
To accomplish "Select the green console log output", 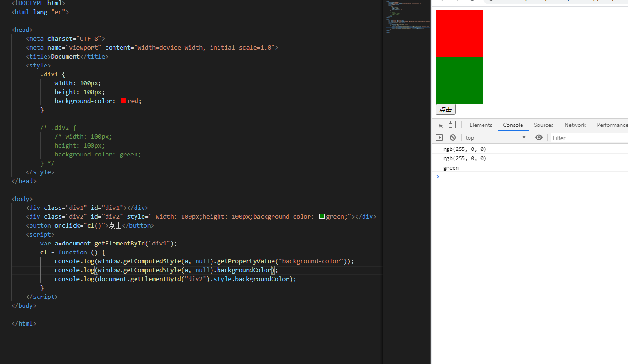I will (451, 167).
